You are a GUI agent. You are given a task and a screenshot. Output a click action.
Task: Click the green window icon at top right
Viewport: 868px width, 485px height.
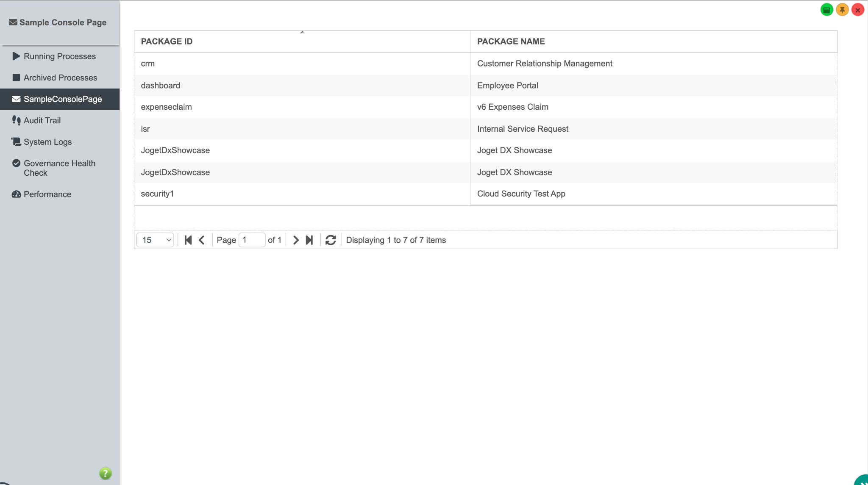point(826,10)
